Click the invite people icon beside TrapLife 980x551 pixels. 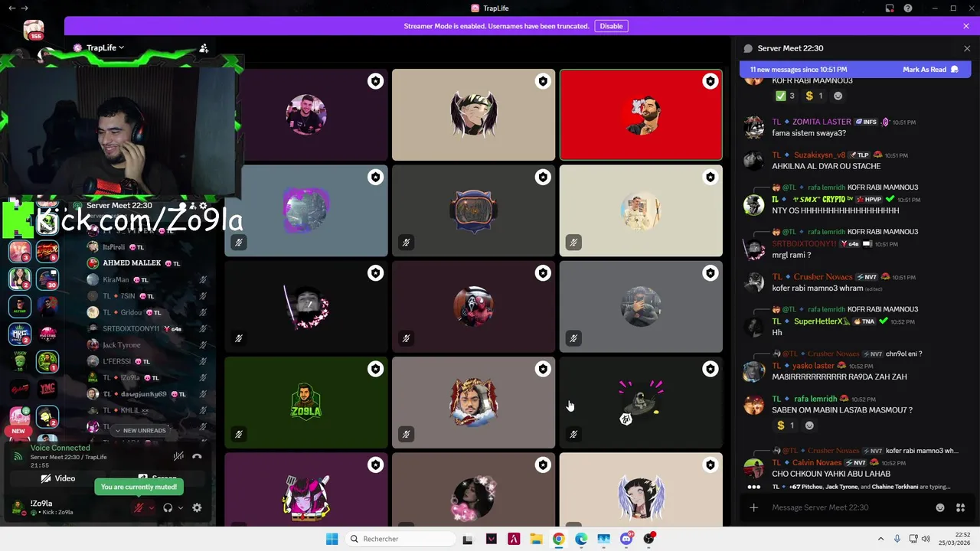pyautogui.click(x=204, y=47)
